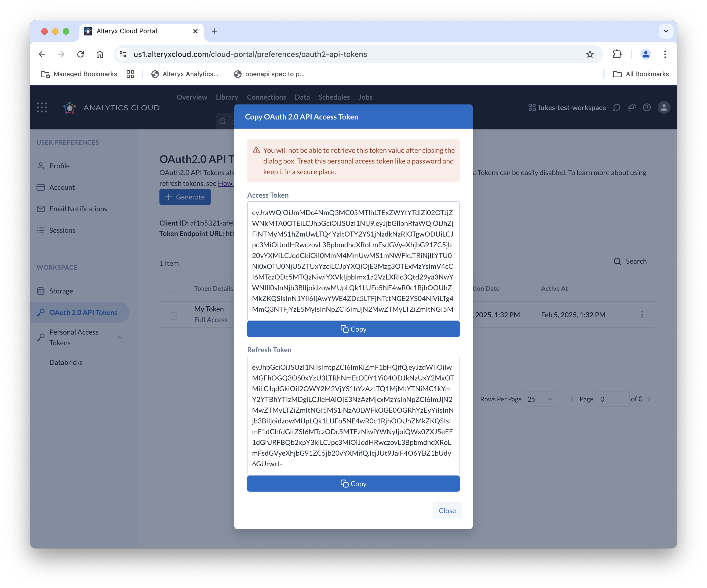Collapse the Personal Access Tokens section
The height and width of the screenshot is (588, 707).
tap(119, 337)
